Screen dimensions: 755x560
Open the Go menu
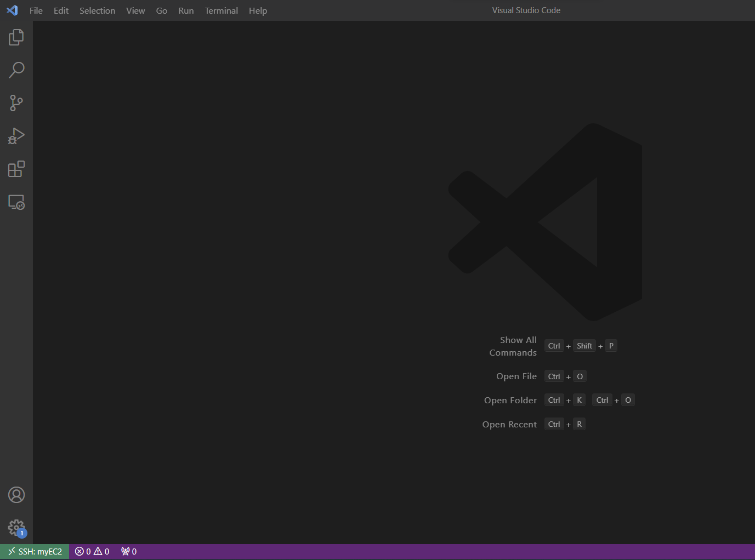[162, 10]
